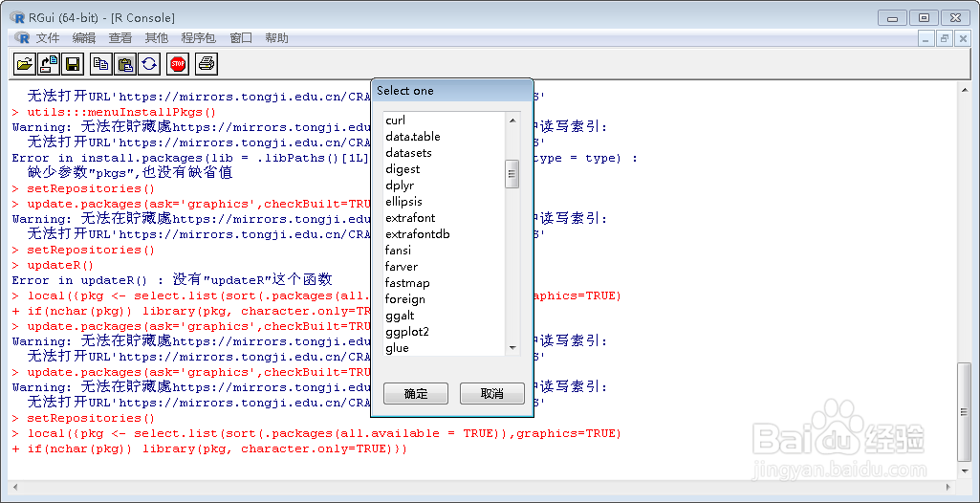Select extrafontdb in the package list
The image size is (980, 503).
[444, 233]
